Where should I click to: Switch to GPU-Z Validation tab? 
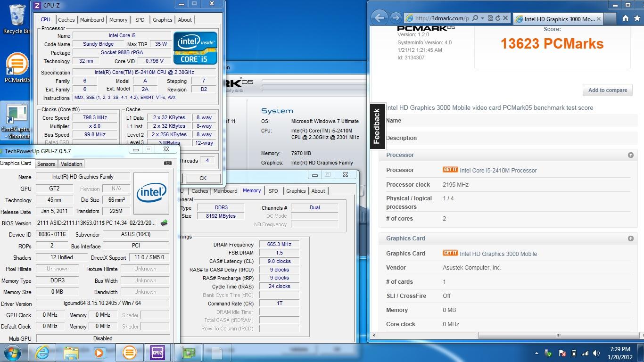click(72, 164)
